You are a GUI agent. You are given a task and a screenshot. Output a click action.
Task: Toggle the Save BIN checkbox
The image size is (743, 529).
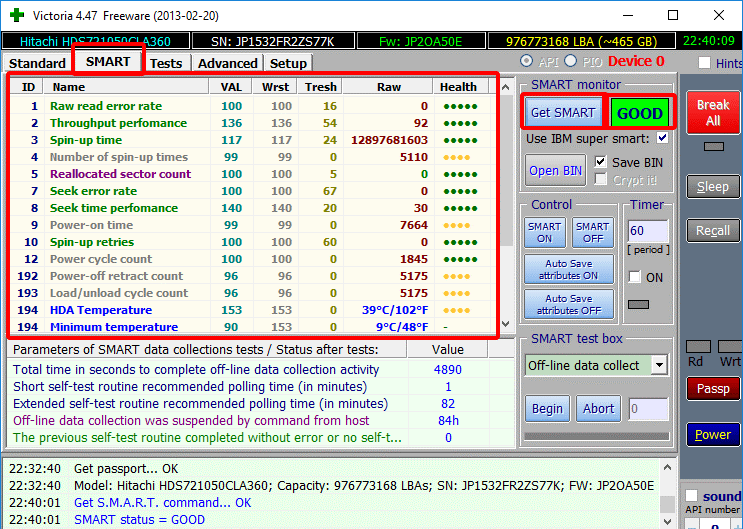point(600,162)
